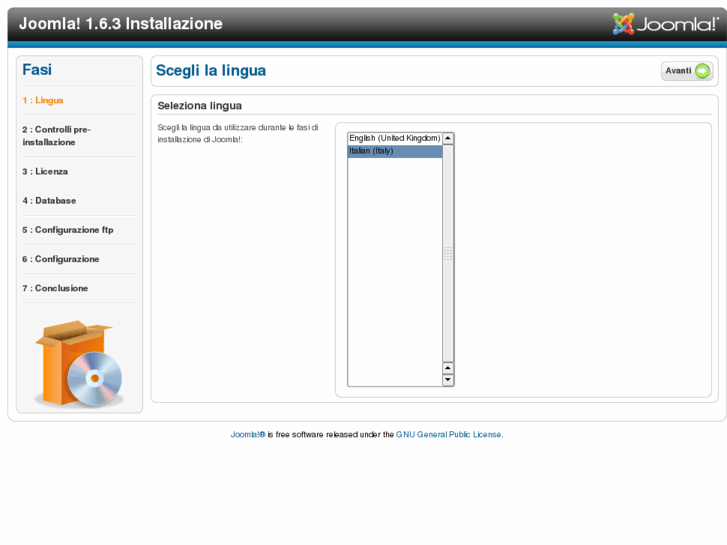Click the Seleziona lingua section title
Viewport: 727px width, 545px height.
pos(200,106)
